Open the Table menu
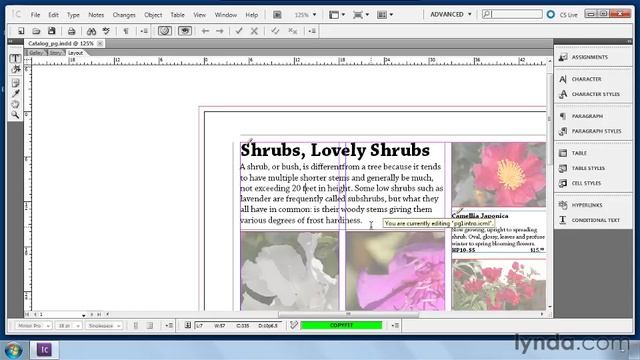640x360 pixels. (178, 15)
